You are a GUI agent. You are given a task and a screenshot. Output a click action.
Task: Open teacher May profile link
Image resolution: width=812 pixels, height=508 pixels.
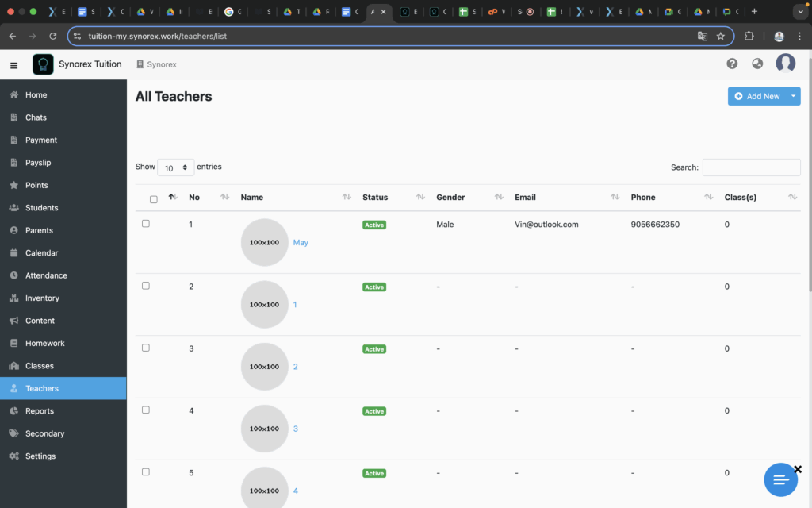click(x=301, y=243)
